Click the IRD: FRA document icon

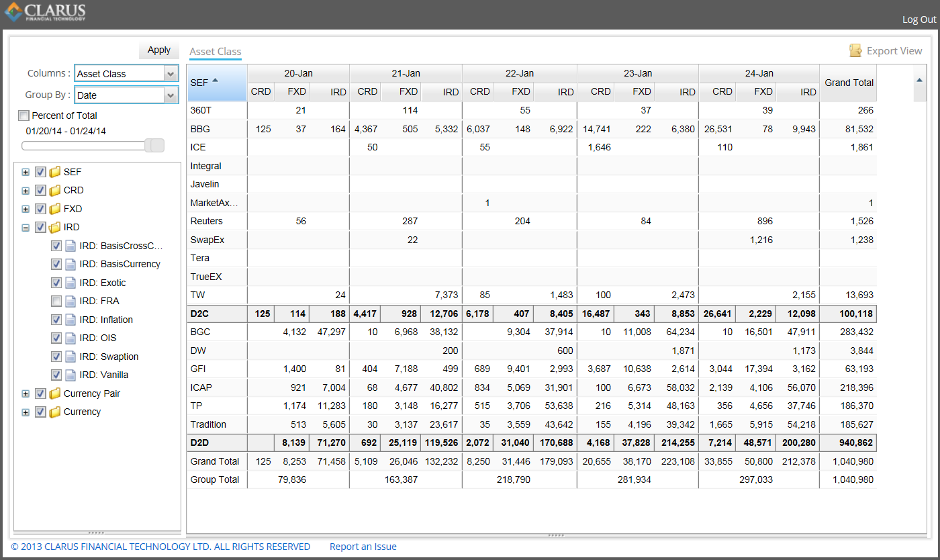(x=70, y=301)
